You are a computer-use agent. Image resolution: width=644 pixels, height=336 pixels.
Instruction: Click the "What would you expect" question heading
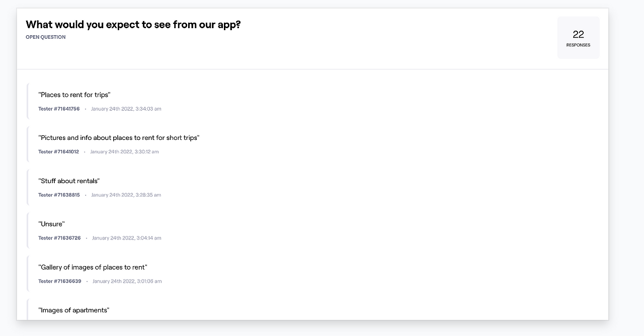(x=133, y=25)
